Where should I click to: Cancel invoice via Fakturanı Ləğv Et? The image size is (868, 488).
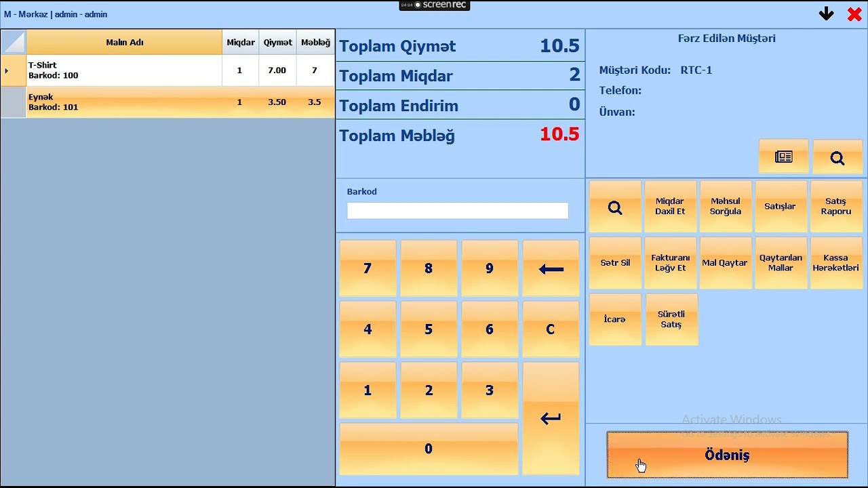click(x=670, y=263)
